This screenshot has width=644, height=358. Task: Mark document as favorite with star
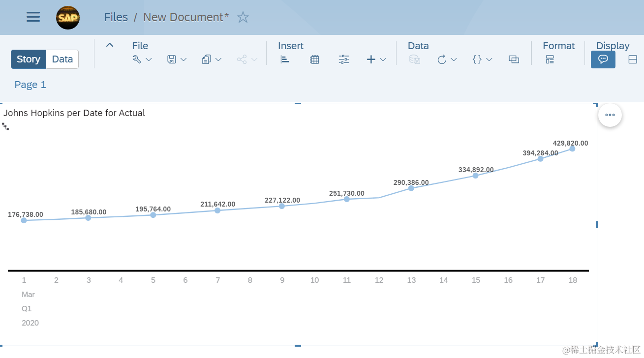[243, 17]
